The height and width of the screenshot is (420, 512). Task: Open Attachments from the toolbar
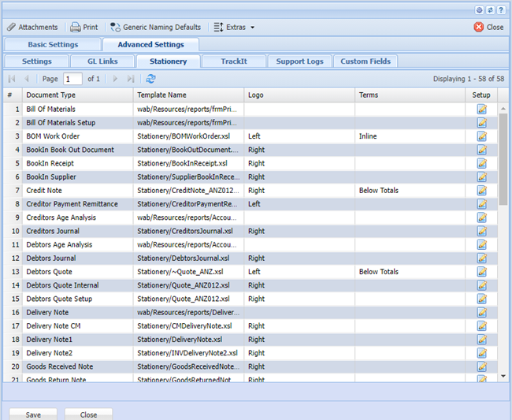click(32, 27)
